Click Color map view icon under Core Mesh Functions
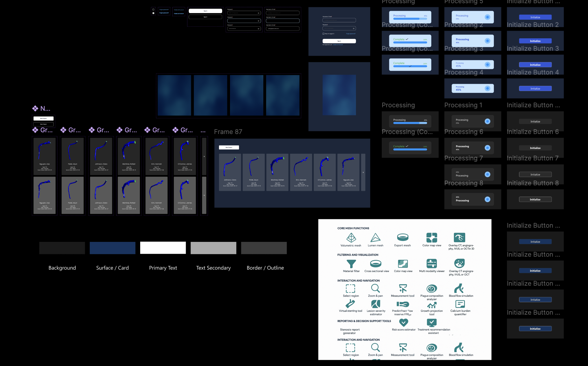This screenshot has width=588, height=366. pyautogui.click(x=432, y=238)
